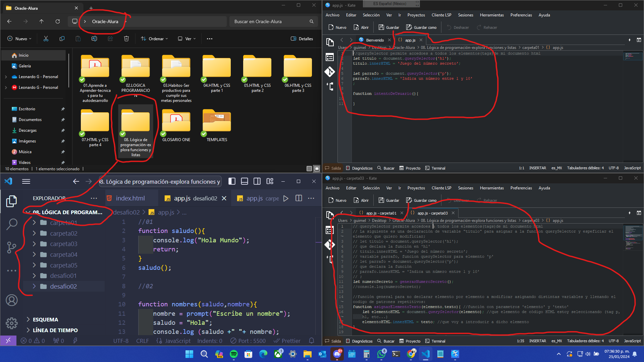The image size is (644, 362).
Task: Open the Documents panel icon in top Kate window
Action: tap(330, 42)
